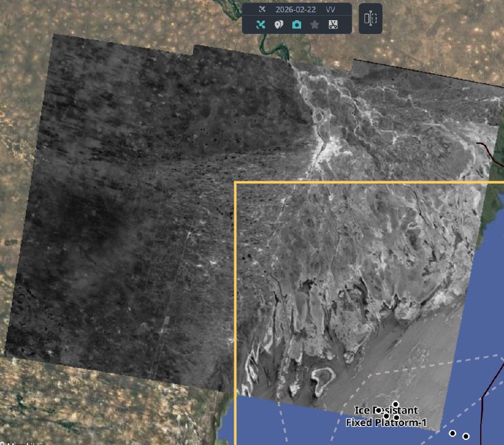The image size is (504, 445).
Task: Click the topmost marker dot above the platform label
Action: click(x=396, y=404)
